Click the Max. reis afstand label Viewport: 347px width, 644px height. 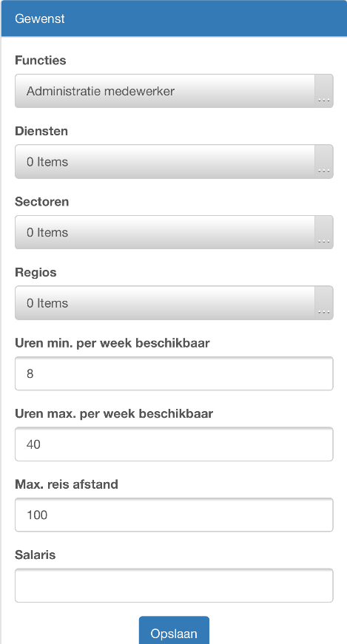point(67,484)
